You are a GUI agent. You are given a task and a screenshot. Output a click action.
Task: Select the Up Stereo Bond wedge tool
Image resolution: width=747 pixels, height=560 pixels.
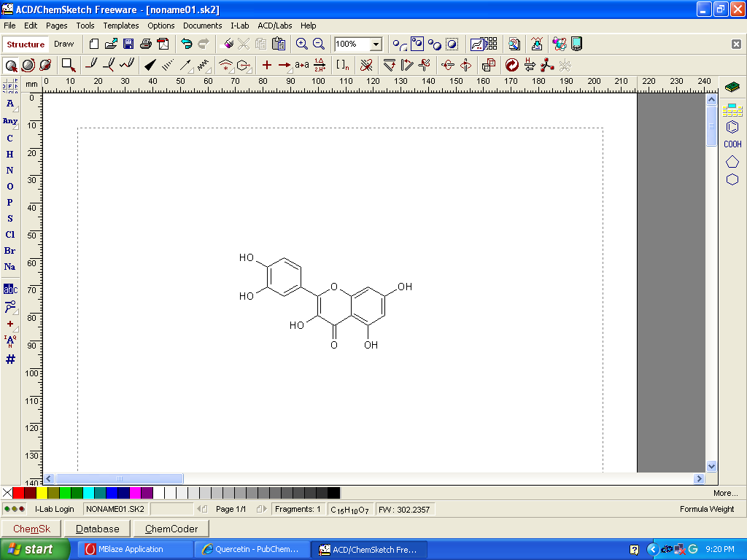pos(150,65)
